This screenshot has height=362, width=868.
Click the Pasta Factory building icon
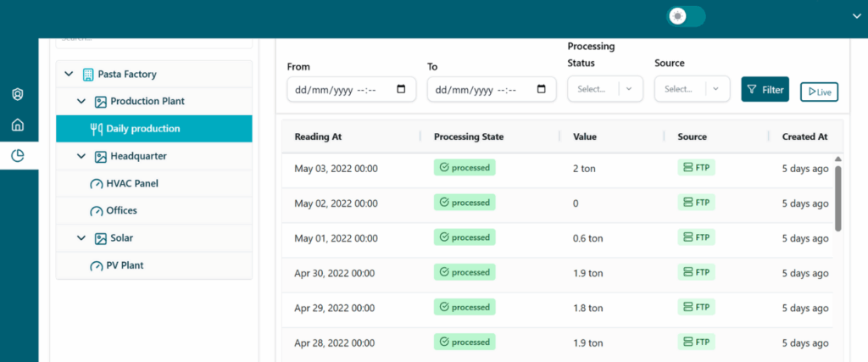pos(88,75)
